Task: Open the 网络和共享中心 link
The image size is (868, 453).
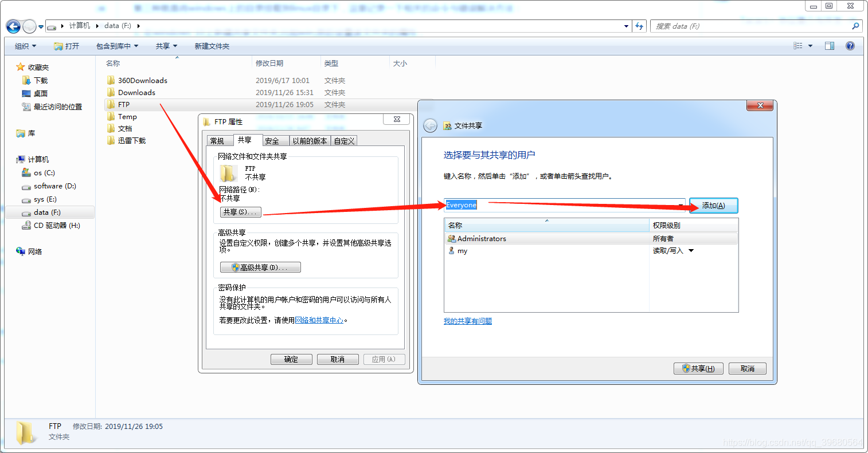Action: point(319,320)
